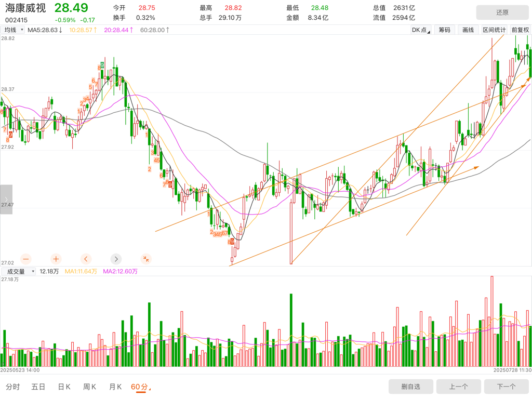Image resolution: width=532 pixels, height=399 pixels.
Task: Open the 成交量 indicator dropdown
Action: (x=18, y=271)
